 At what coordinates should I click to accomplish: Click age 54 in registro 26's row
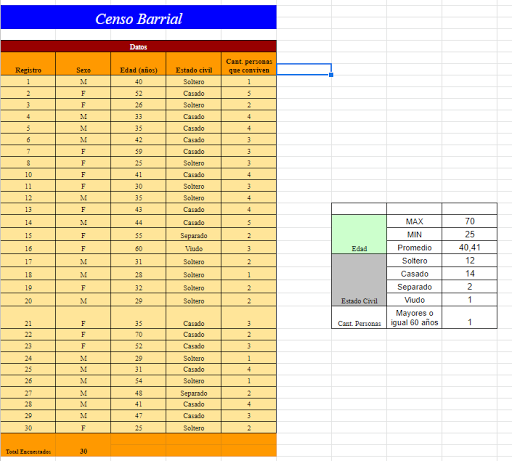[138, 381]
